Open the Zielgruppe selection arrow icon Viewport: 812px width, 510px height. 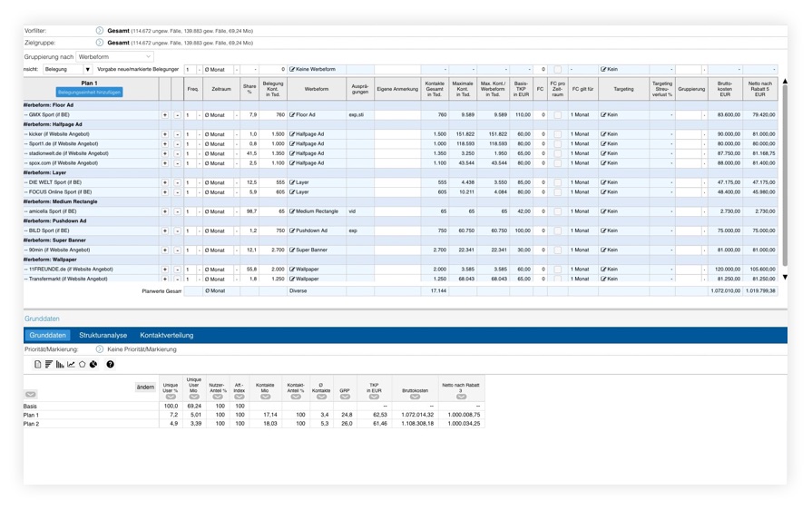tap(100, 43)
